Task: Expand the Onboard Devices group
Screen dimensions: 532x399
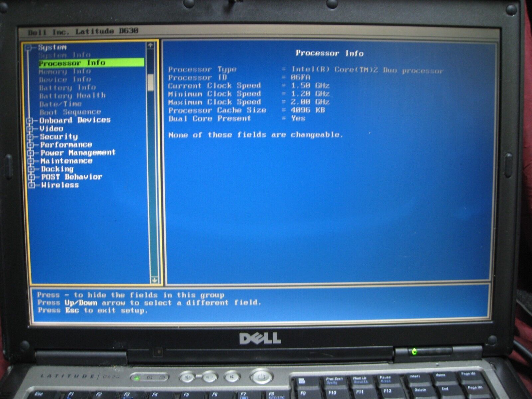Action: tap(30, 120)
